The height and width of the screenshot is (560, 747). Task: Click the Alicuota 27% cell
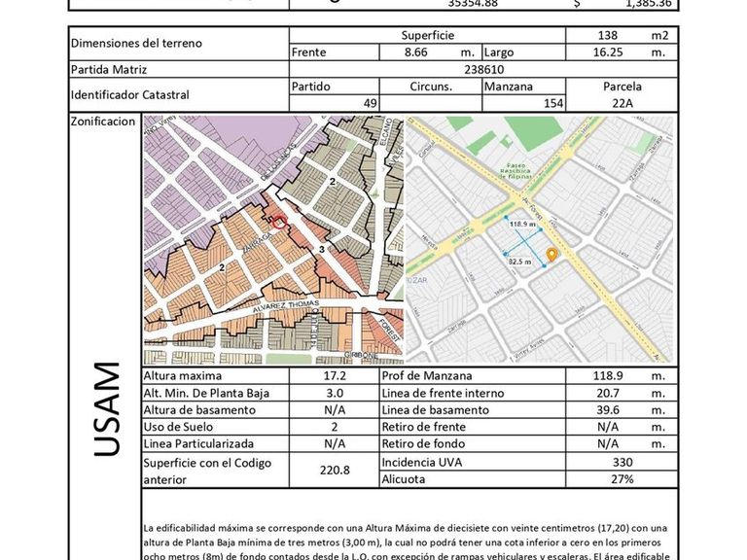(622, 479)
